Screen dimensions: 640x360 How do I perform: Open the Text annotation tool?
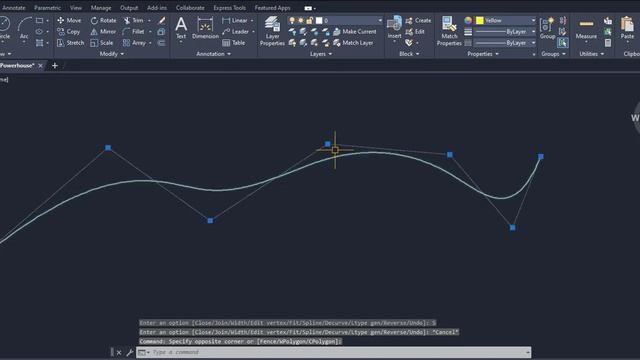click(181, 28)
